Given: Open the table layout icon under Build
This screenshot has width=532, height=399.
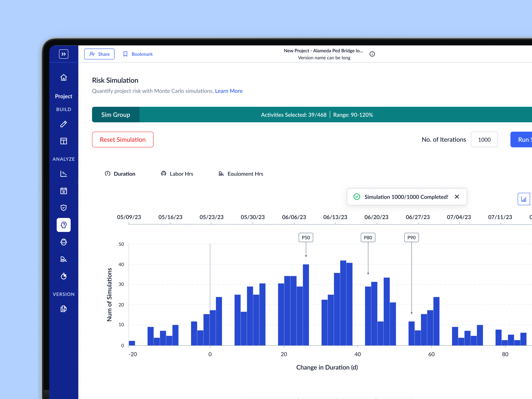Looking at the screenshot, I should (x=63, y=141).
